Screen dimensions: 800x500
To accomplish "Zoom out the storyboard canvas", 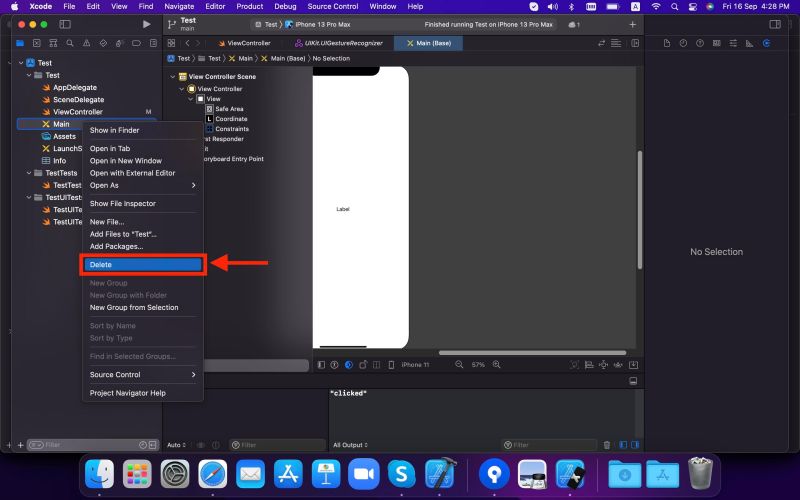I will tap(459, 365).
